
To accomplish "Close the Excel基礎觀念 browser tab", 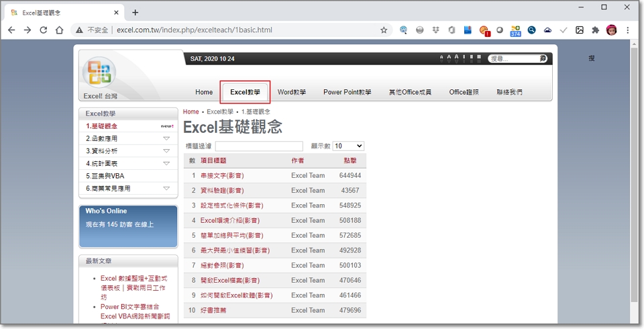I will coord(116,13).
